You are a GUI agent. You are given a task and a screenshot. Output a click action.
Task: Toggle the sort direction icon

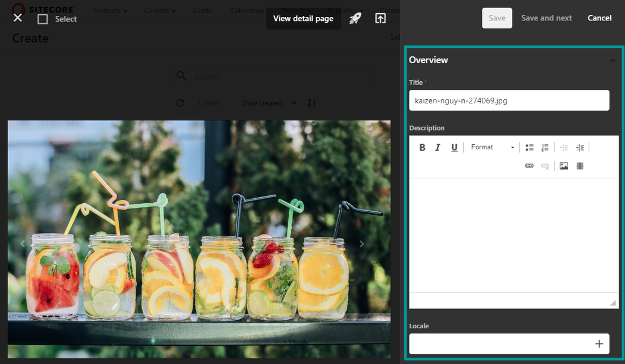coord(312,103)
